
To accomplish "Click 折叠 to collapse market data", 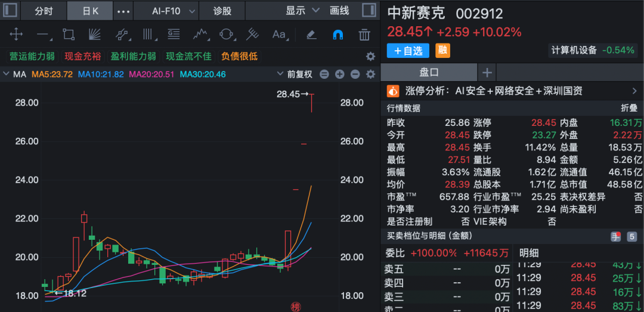I will pyautogui.click(x=628, y=108).
